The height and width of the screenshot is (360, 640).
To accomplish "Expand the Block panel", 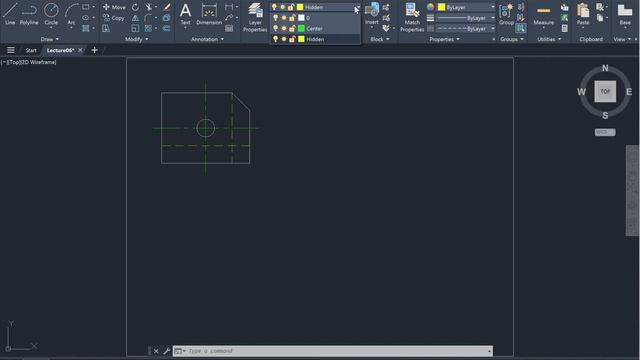I will tap(380, 39).
